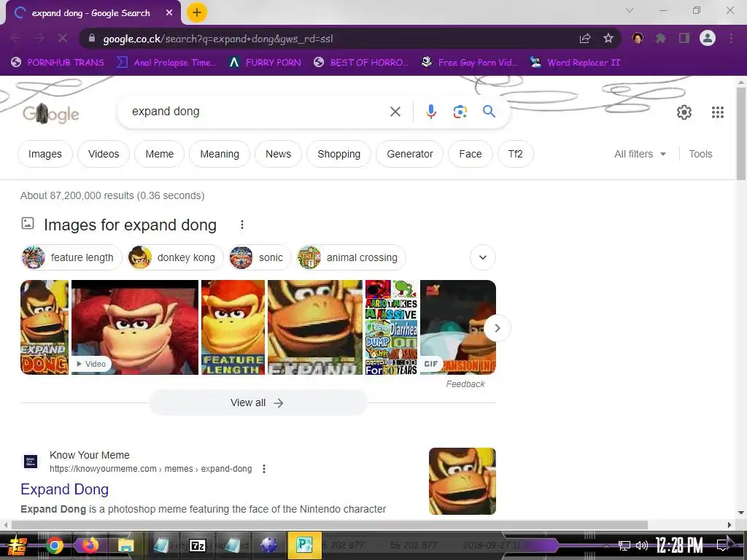The width and height of the screenshot is (747, 560).
Task: Open more options for image results
Action: click(242, 225)
